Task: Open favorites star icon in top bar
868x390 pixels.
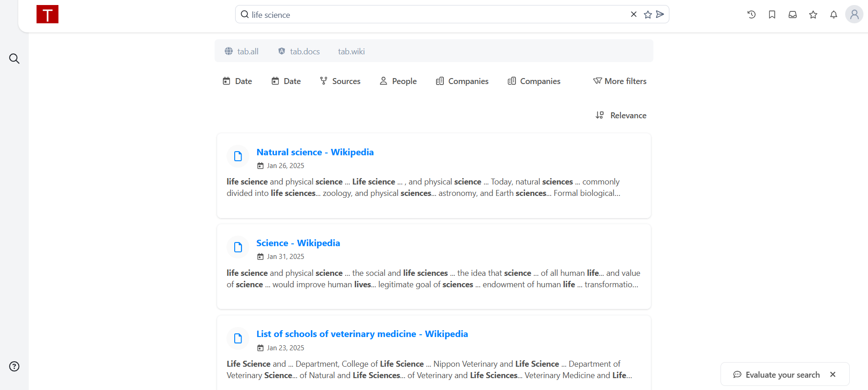Action: 813,15
